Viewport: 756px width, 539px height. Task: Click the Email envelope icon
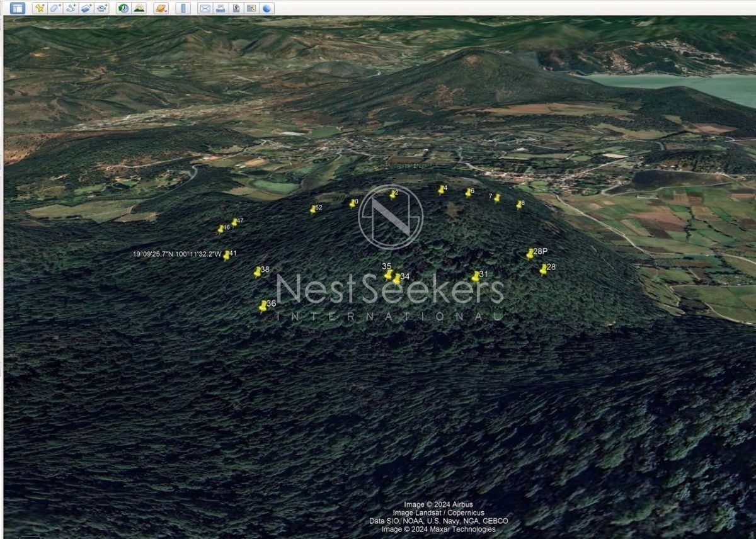(205, 8)
